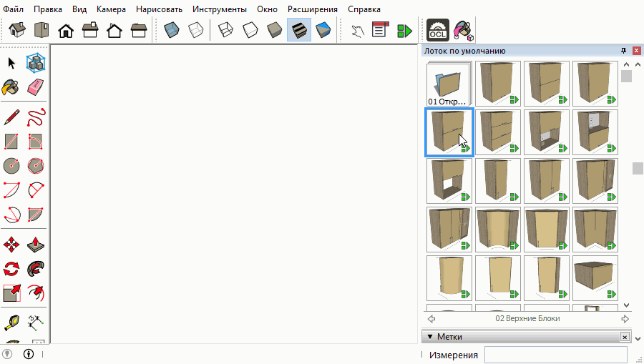
Task: Open the Component Options window
Action: point(380,30)
